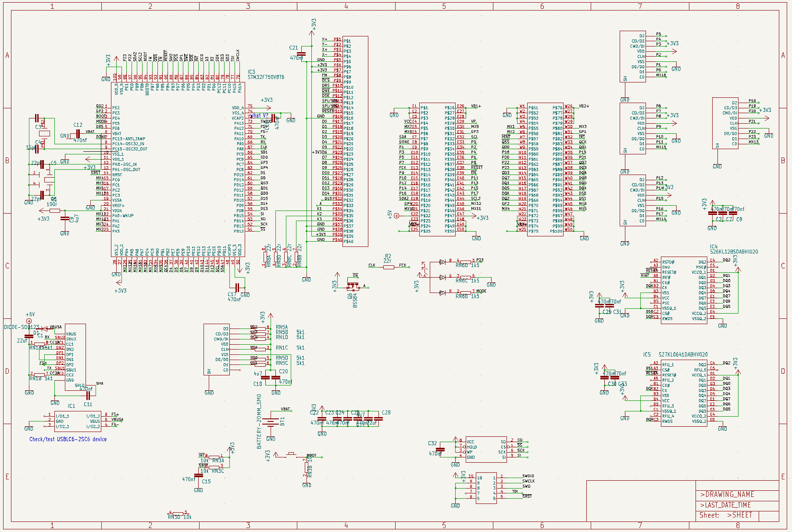Click the IC1 reference label
This screenshot has width=792, height=532.
coord(71,406)
